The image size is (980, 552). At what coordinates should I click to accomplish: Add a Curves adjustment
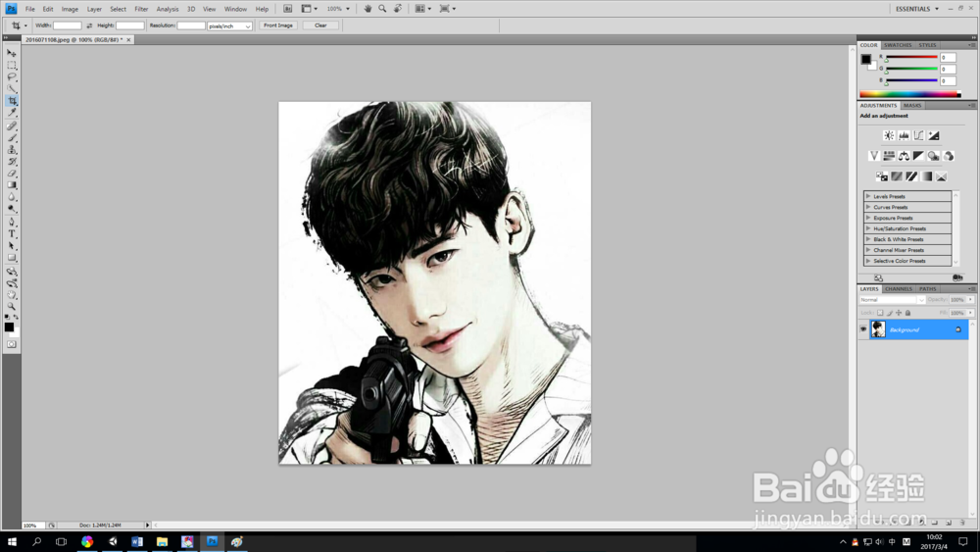point(919,135)
